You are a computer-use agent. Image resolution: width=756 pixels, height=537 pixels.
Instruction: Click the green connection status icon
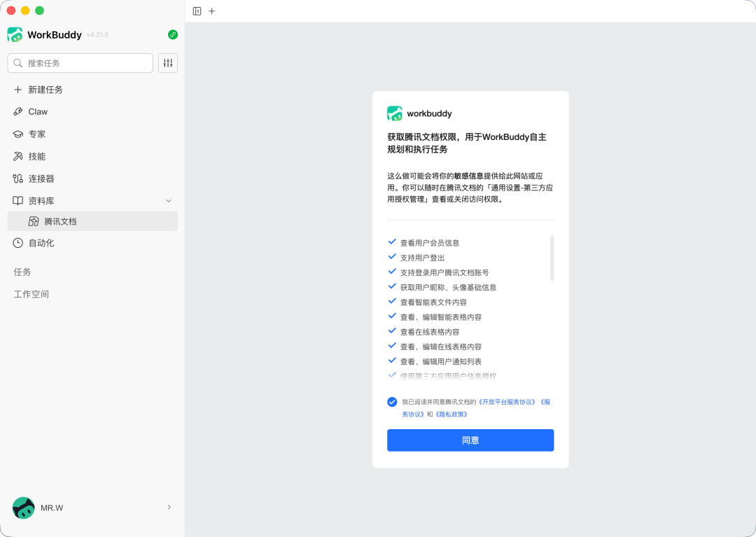[173, 35]
